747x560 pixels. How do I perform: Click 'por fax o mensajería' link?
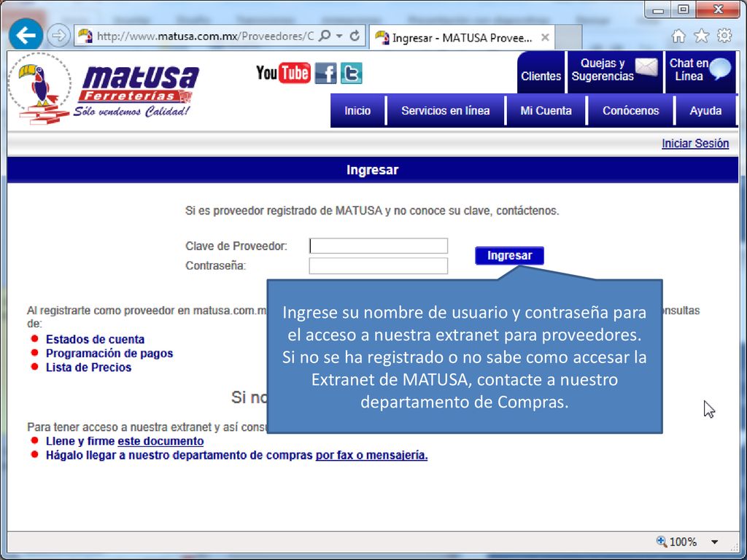pyautogui.click(x=371, y=455)
